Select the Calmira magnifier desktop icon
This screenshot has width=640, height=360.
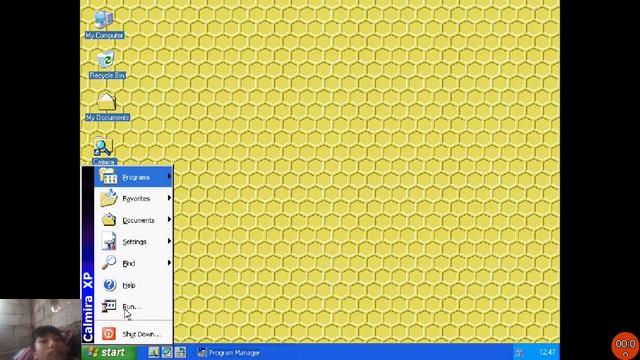click(x=103, y=151)
